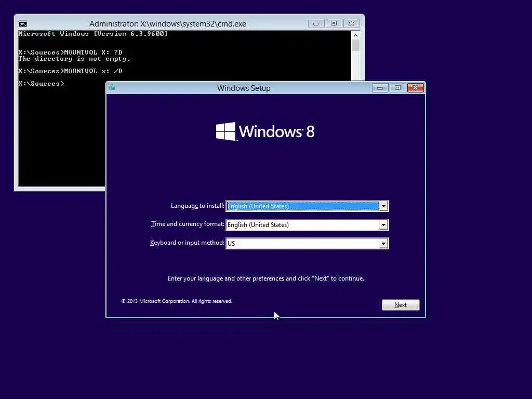Maximize the Windows Setup window
The width and height of the screenshot is (532, 399).
click(x=397, y=88)
